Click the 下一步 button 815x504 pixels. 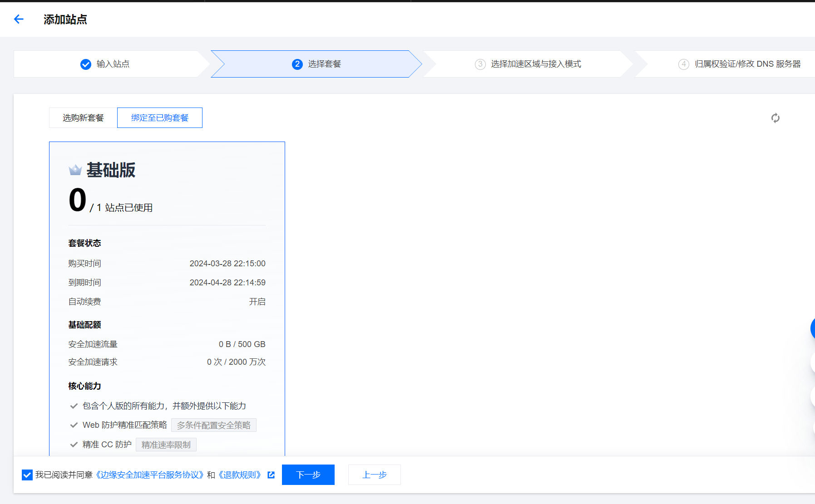tap(308, 475)
